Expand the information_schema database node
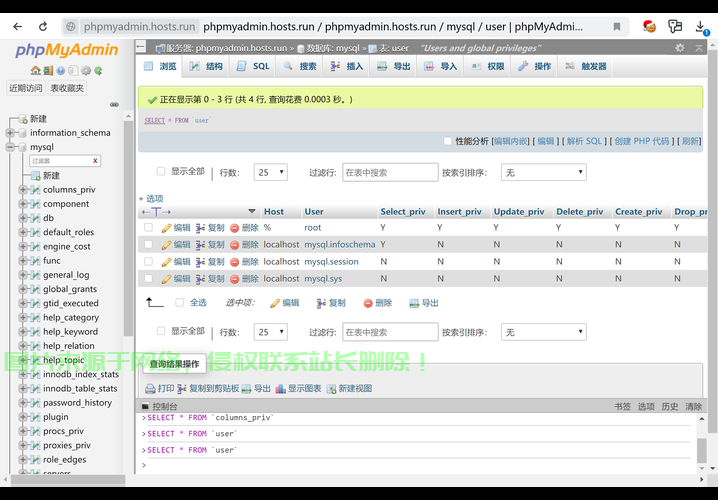The width and height of the screenshot is (718, 500). [10, 133]
